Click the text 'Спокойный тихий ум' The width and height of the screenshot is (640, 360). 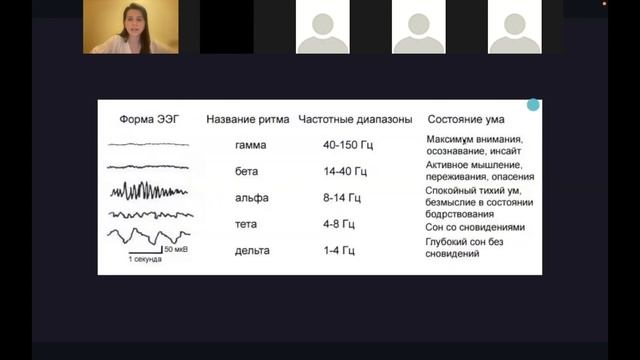coord(473,191)
